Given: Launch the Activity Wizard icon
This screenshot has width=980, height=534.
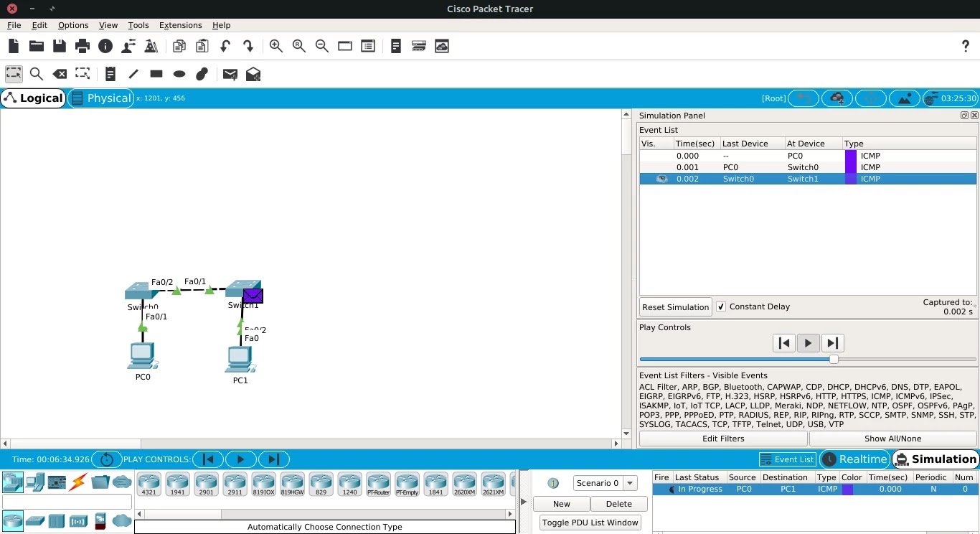Looking at the screenshot, I should click(x=151, y=46).
